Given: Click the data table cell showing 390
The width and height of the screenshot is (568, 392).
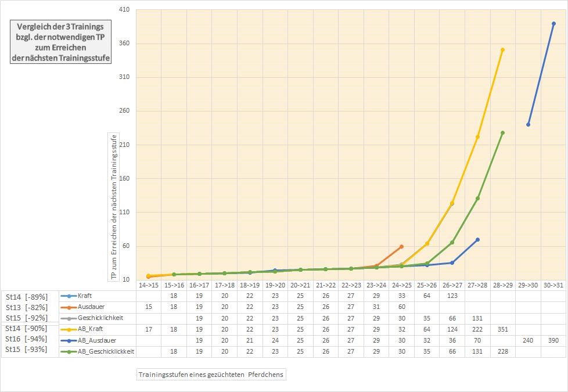Looking at the screenshot, I should (x=553, y=340).
